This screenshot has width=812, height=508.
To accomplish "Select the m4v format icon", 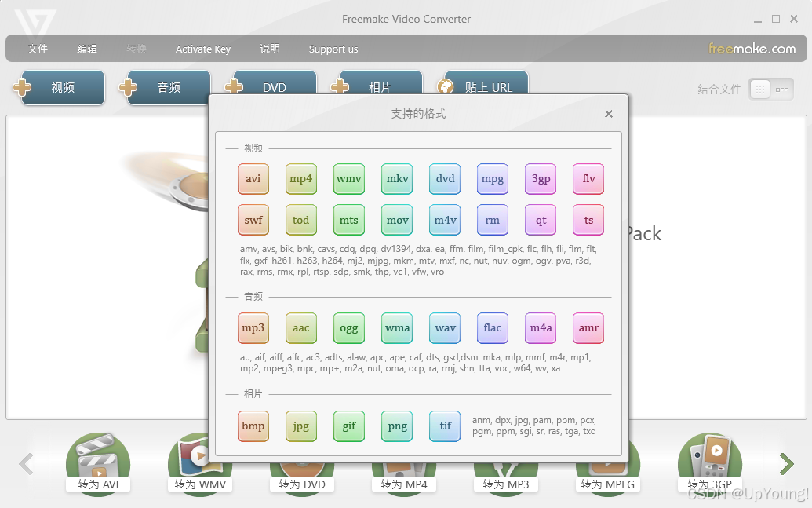I will [x=445, y=220].
